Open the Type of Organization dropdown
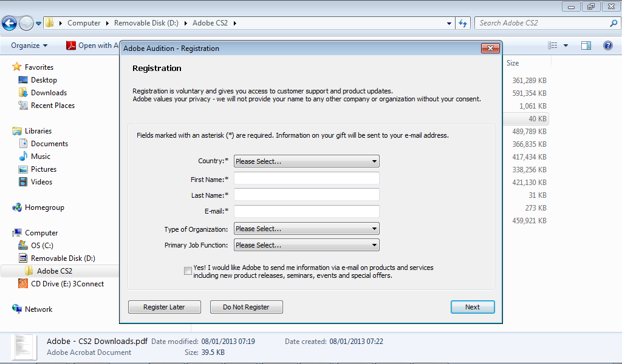Image resolution: width=622 pixels, height=364 pixels. [x=306, y=229]
